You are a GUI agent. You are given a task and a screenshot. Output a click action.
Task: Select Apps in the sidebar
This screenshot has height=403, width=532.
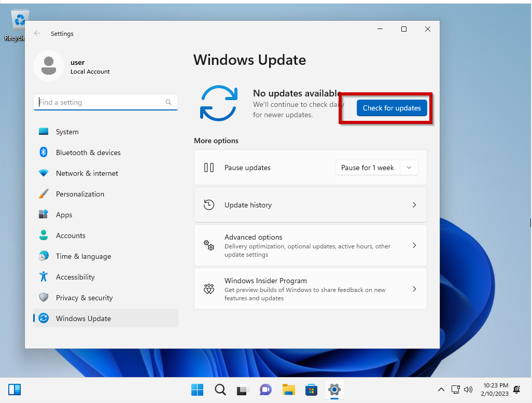(105, 215)
